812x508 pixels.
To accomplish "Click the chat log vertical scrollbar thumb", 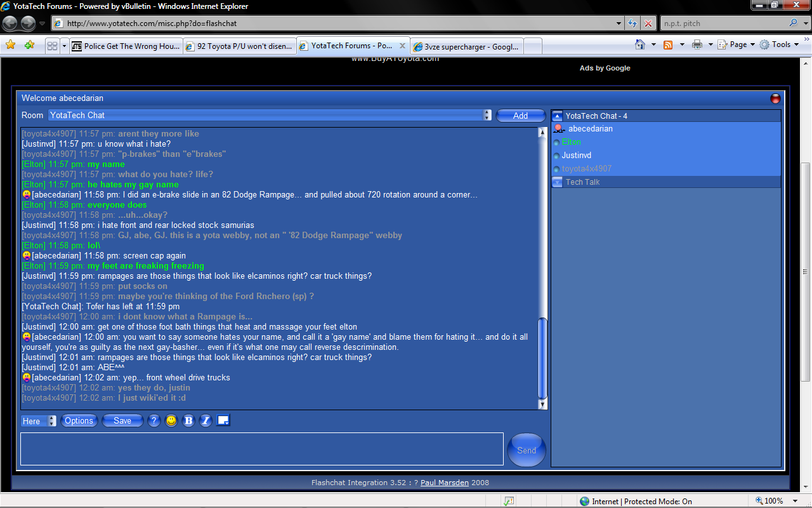I will (x=542, y=358).
